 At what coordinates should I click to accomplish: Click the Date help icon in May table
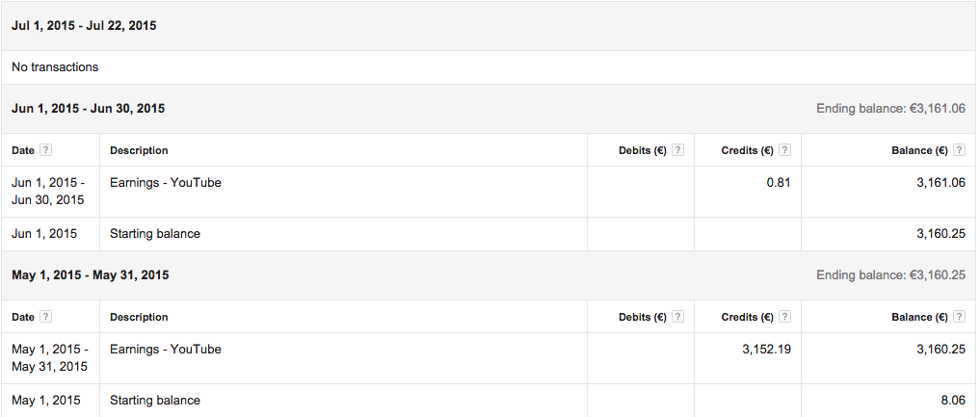(x=45, y=317)
